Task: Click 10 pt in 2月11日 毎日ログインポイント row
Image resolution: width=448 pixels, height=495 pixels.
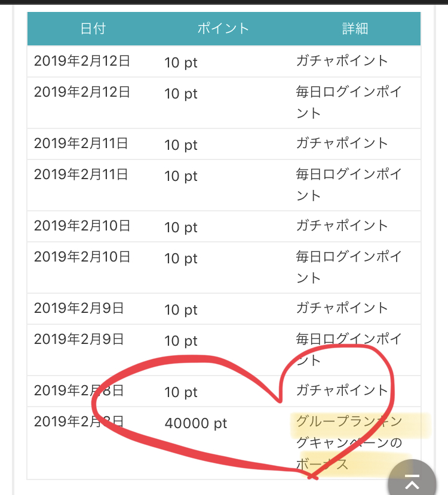Action: pyautogui.click(x=181, y=176)
